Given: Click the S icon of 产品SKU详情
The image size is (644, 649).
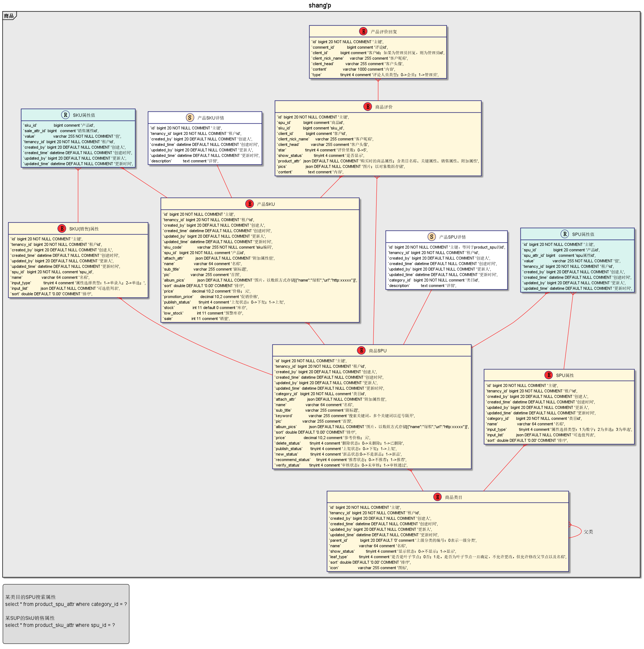Looking at the screenshot, I should tap(190, 118).
